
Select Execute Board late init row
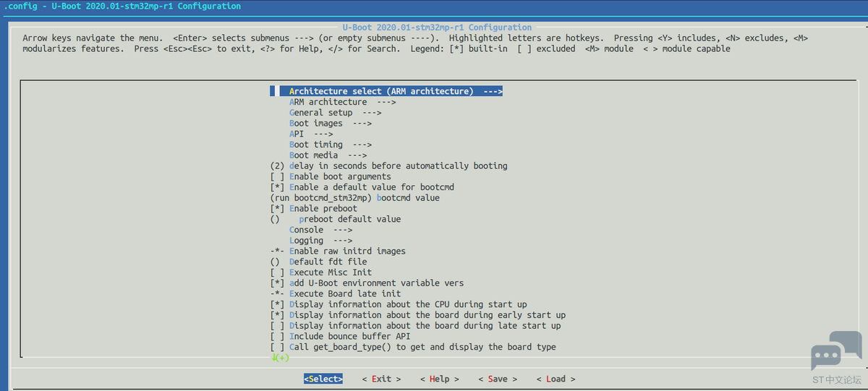point(335,293)
